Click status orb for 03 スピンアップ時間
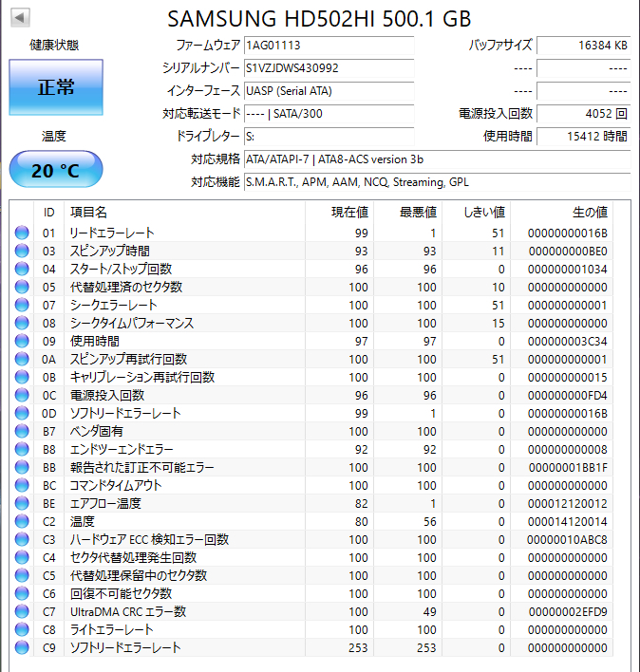The height and width of the screenshot is (672, 640). pos(22,251)
